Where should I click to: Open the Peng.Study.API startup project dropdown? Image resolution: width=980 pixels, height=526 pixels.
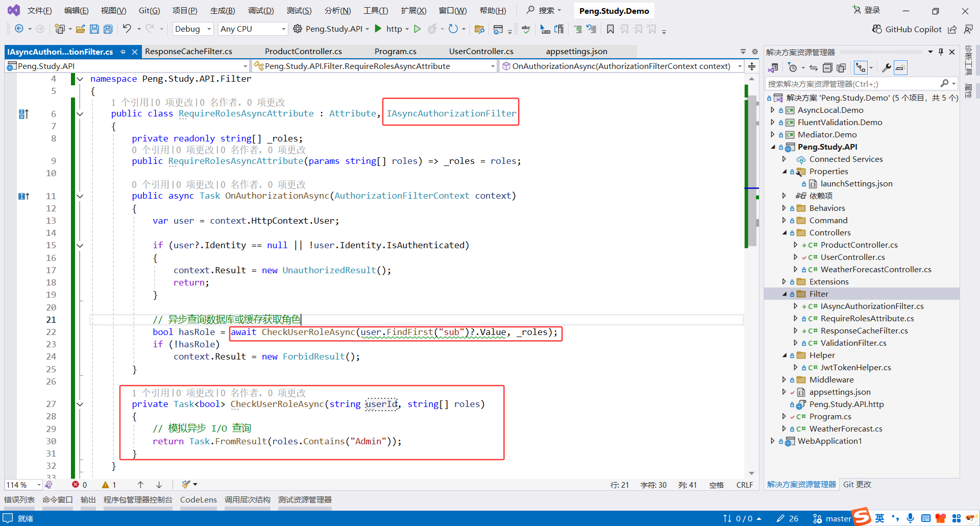pyautogui.click(x=367, y=29)
